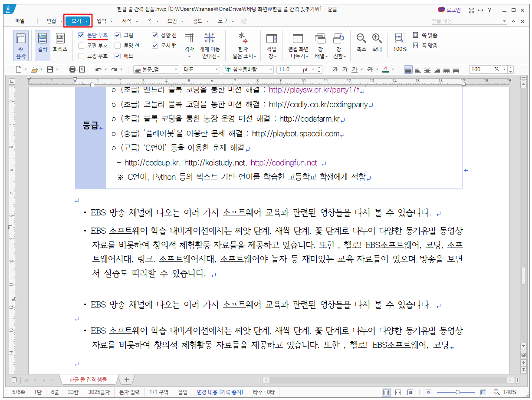Right-align the paragraph
Viewport: 532px width, 400px height.
tap(437, 69)
